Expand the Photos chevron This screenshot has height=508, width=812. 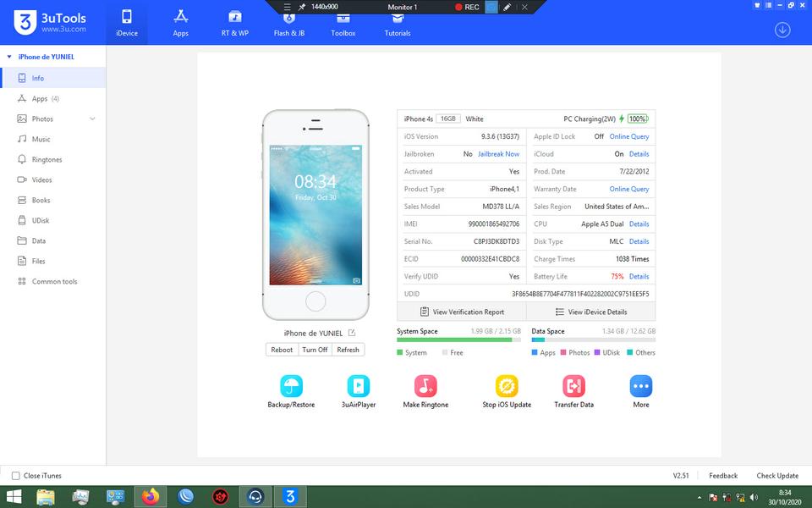92,119
